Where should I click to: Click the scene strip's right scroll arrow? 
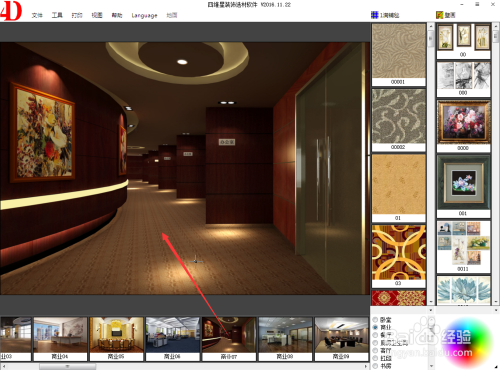(366, 366)
